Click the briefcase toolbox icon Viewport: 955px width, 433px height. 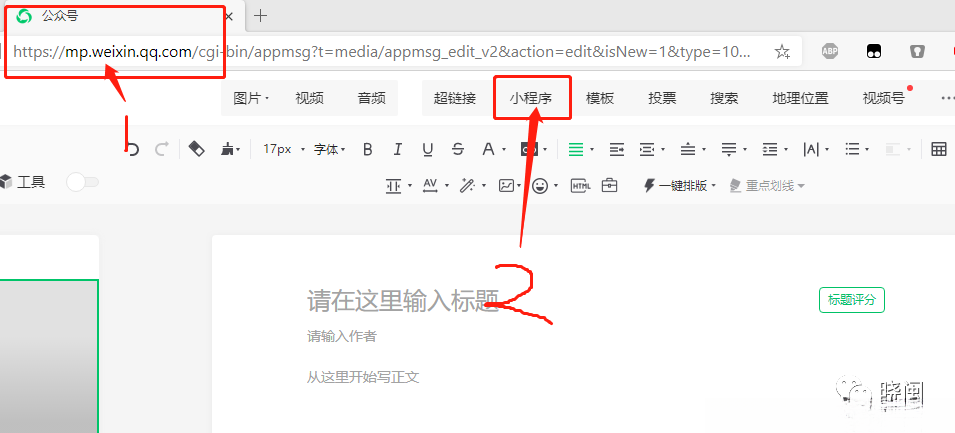click(610, 186)
